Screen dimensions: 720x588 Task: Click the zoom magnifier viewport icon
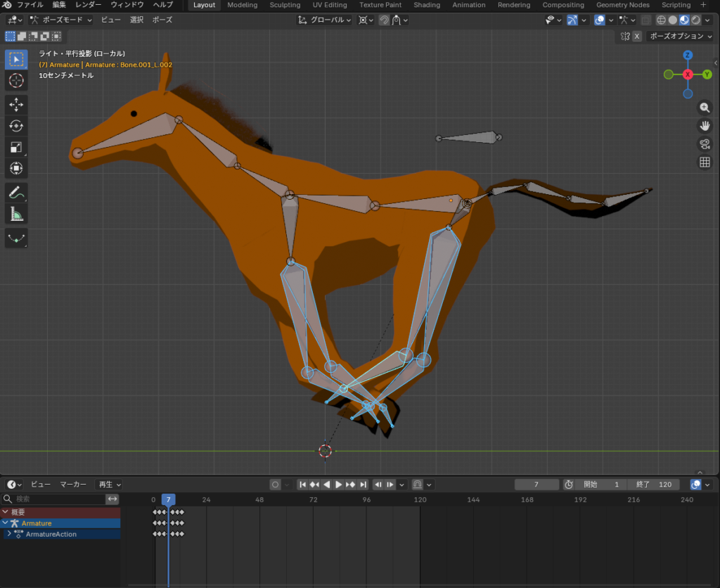[x=705, y=108]
